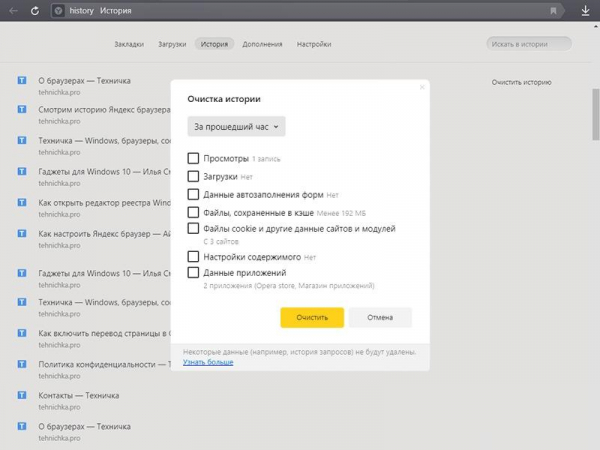Focus the Искать в истории search field
Screen dimensions: 600x450
[529, 44]
